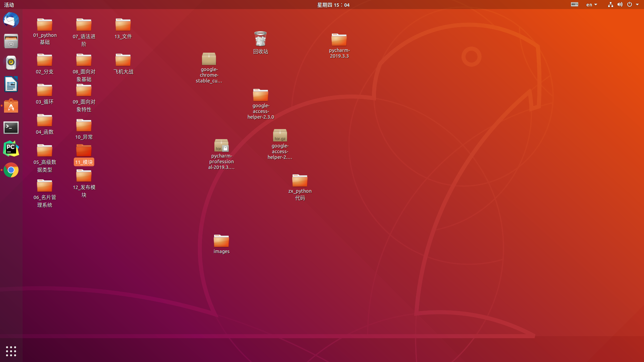Select the 回收站 trash icon
The height and width of the screenshot is (362, 644).
click(261, 43)
